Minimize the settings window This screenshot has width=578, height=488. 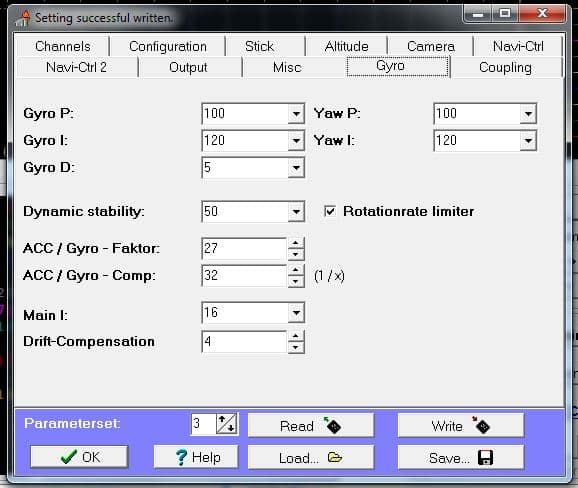478,14
